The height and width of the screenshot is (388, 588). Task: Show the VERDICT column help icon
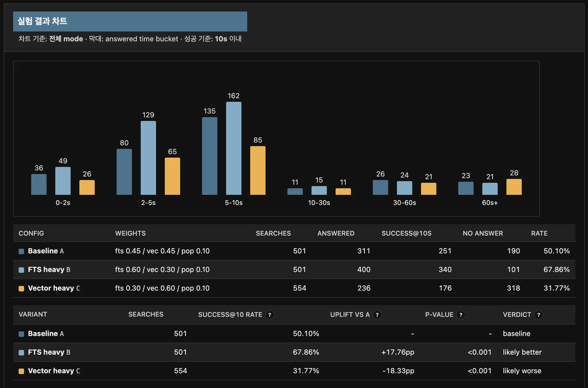tap(539, 315)
